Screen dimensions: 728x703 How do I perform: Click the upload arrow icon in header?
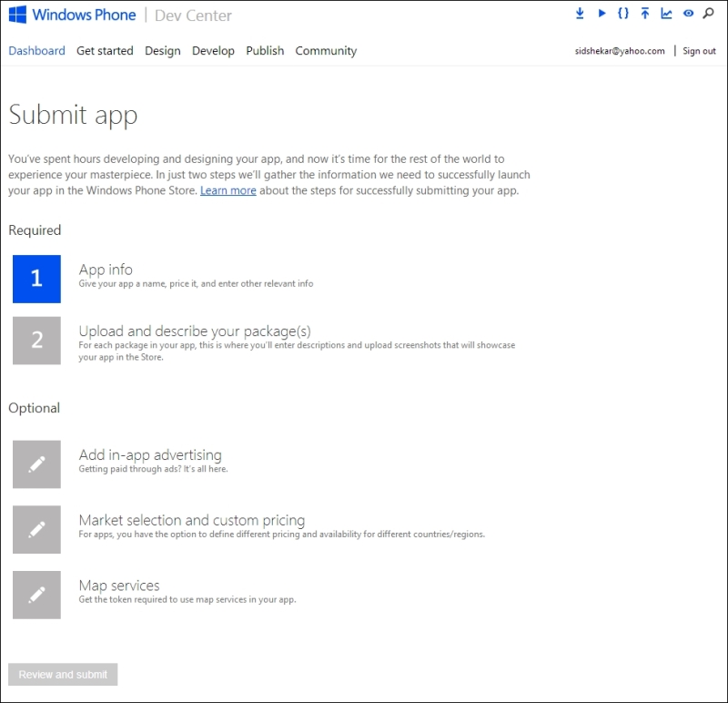tap(645, 14)
